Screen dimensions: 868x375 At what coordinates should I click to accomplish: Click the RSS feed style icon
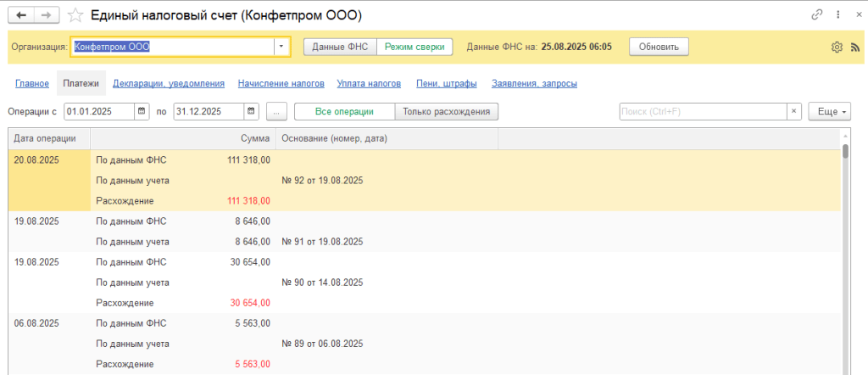pyautogui.click(x=854, y=48)
